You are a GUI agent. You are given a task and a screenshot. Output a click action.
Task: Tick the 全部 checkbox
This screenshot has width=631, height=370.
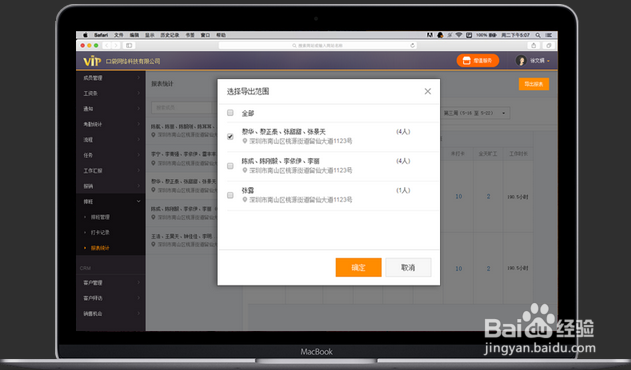click(230, 113)
